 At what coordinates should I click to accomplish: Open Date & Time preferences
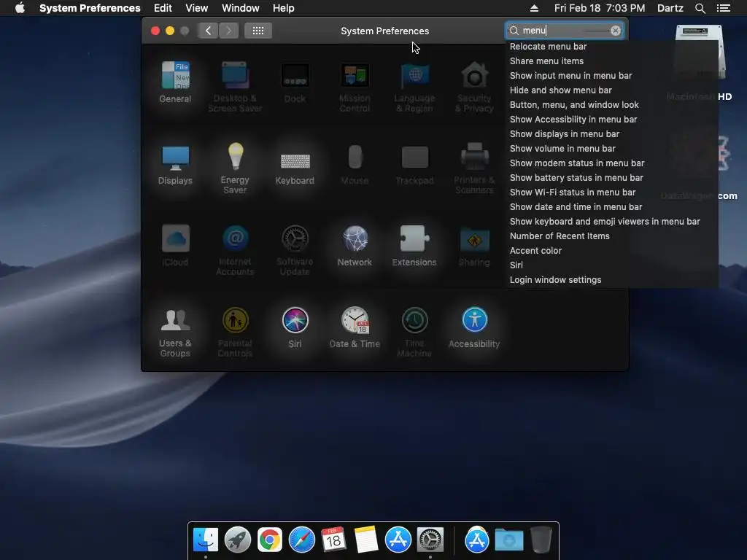coord(355,327)
